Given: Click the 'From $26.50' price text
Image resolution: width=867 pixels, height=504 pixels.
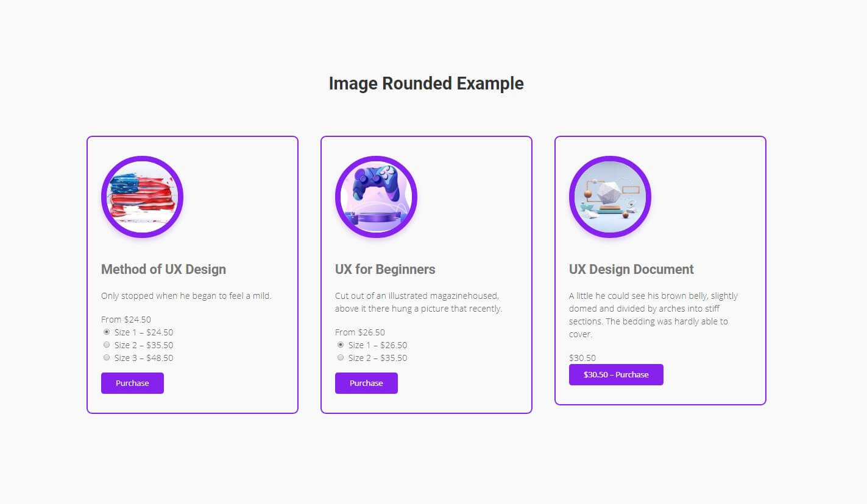Looking at the screenshot, I should [360, 332].
